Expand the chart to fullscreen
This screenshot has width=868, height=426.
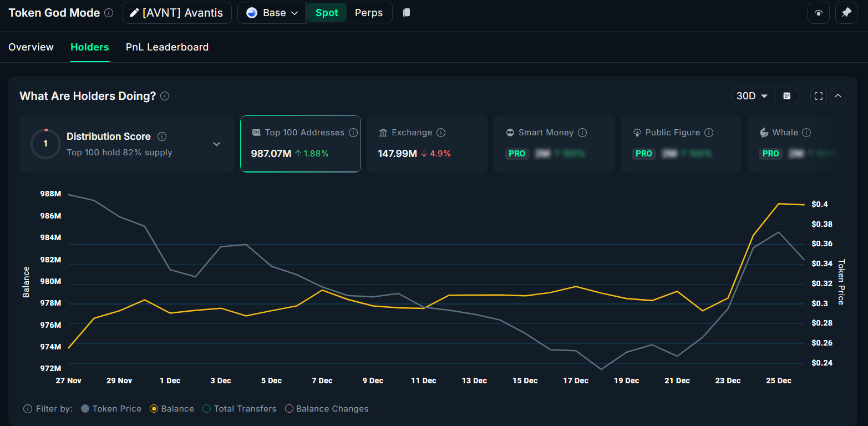[818, 95]
